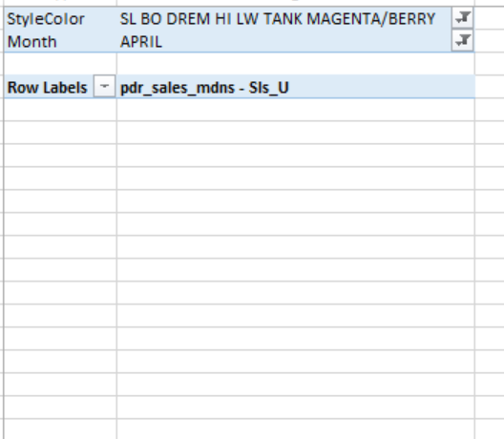
Task: Select the pdr_sales_mdns - Sls_U header cell
Action: point(296,87)
